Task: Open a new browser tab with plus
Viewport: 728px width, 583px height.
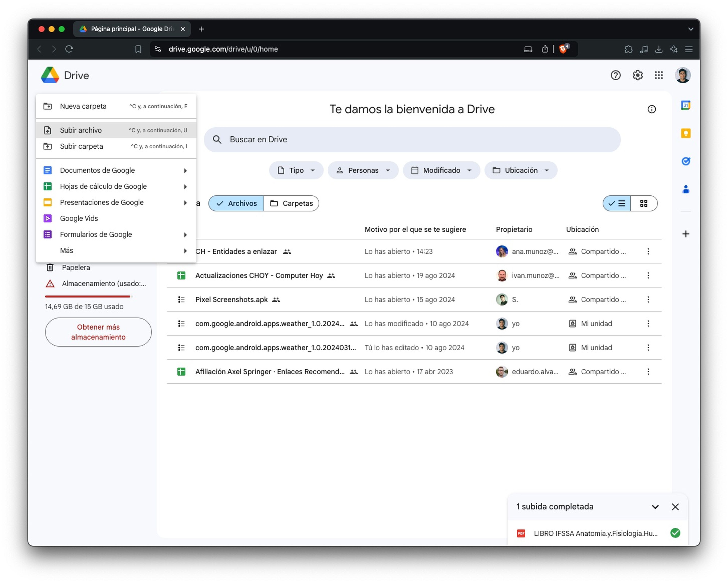Action: [x=201, y=29]
